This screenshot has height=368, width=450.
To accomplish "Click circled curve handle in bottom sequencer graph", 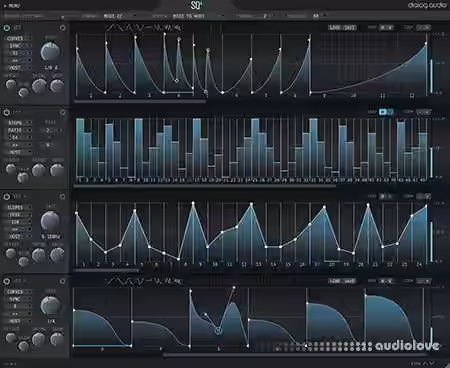I will pos(219,331).
